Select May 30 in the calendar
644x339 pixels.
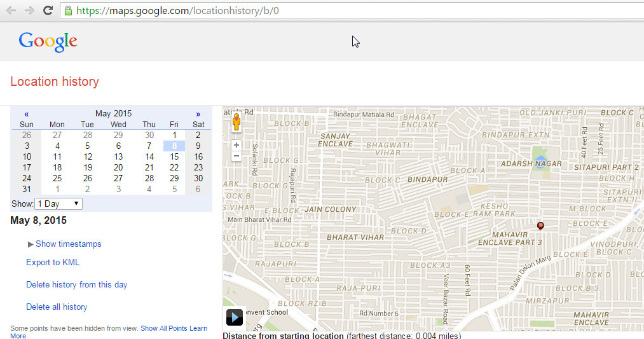click(x=198, y=178)
